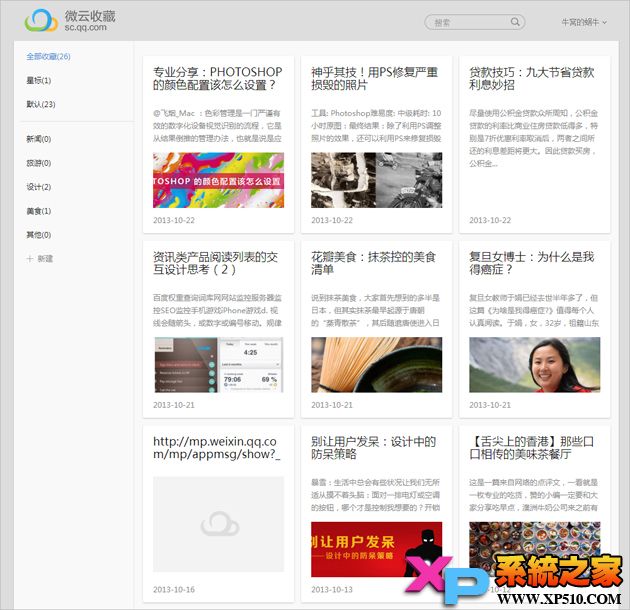
Task: Open article 用PS修复严重损毁的照片
Action: click(374, 78)
